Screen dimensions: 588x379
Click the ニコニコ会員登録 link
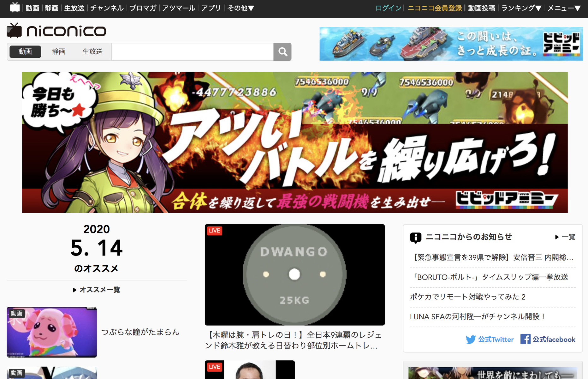(x=435, y=8)
